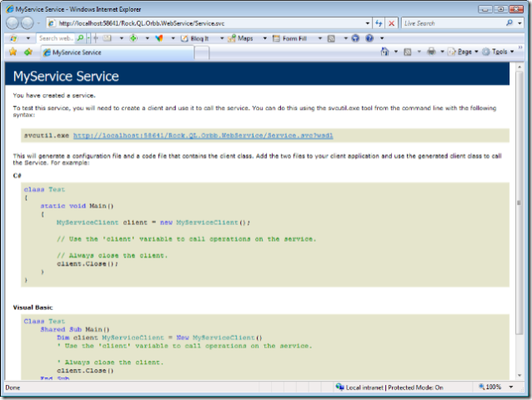Click the green four-arrow toolbar icon

[x=133, y=38]
